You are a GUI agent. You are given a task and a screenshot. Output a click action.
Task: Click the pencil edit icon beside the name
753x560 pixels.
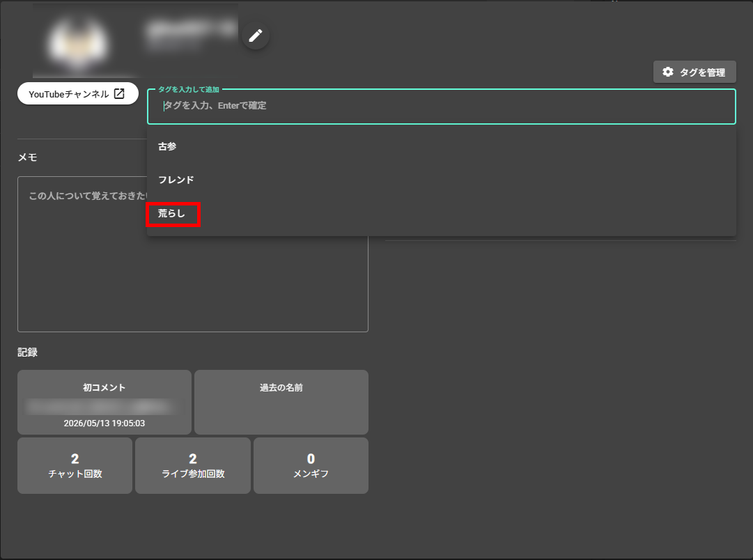[256, 36]
